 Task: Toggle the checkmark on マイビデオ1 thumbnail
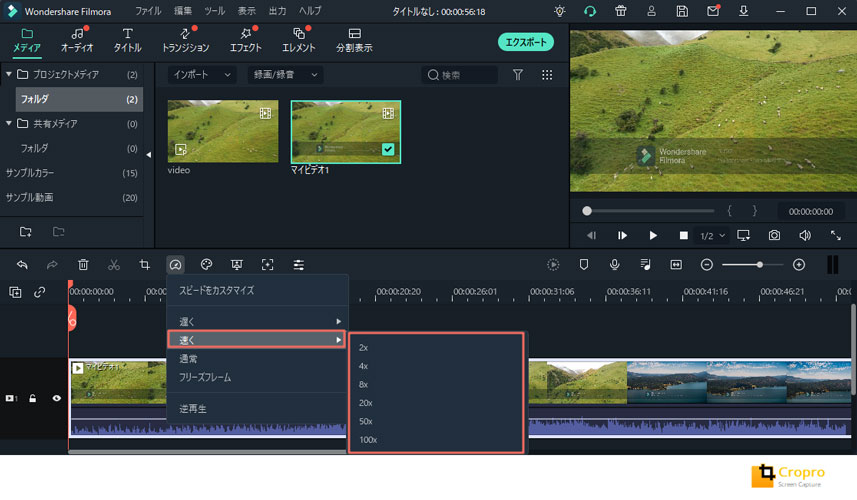tap(388, 149)
